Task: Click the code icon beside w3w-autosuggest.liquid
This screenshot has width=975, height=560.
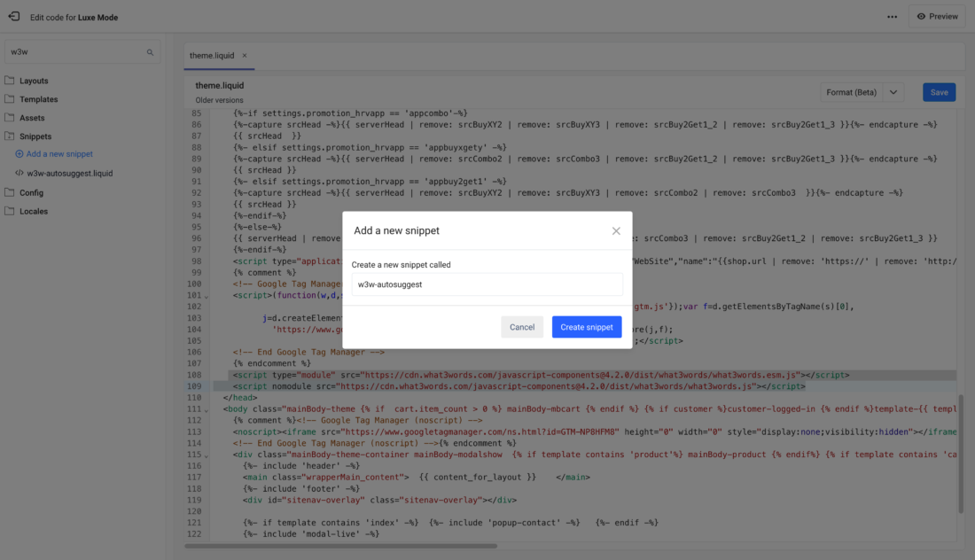Action: tap(19, 174)
